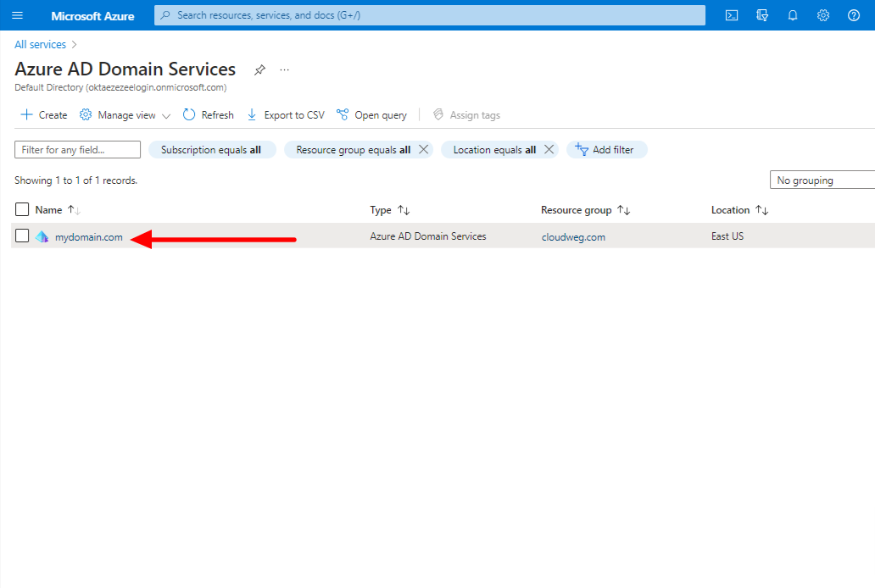The height and width of the screenshot is (588, 875).
Task: Open the mydomain.com resource link
Action: [x=89, y=237]
